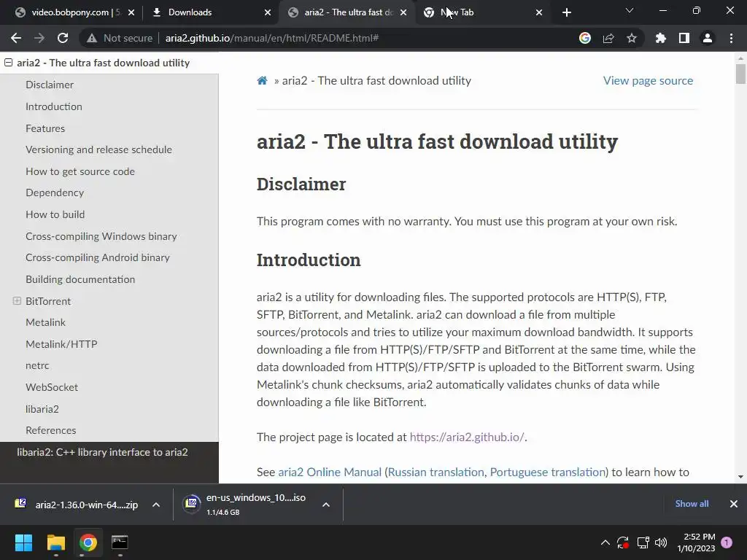
Task: Open File Explorer from the taskbar
Action: (55, 542)
